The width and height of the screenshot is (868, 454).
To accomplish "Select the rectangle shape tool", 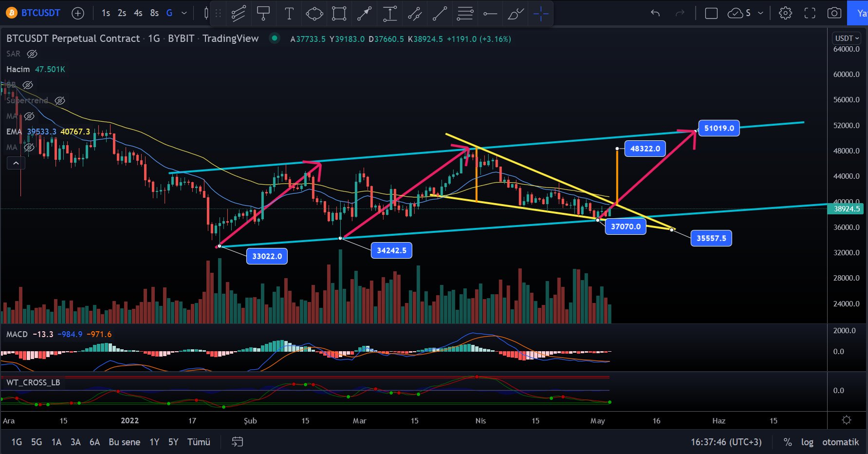I will point(339,14).
